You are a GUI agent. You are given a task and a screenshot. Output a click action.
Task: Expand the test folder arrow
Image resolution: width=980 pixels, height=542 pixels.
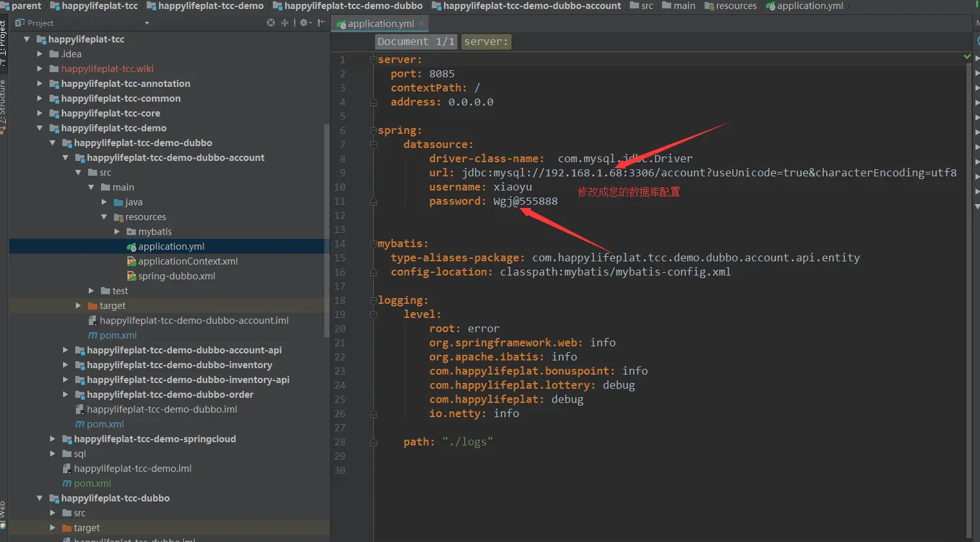click(x=91, y=291)
